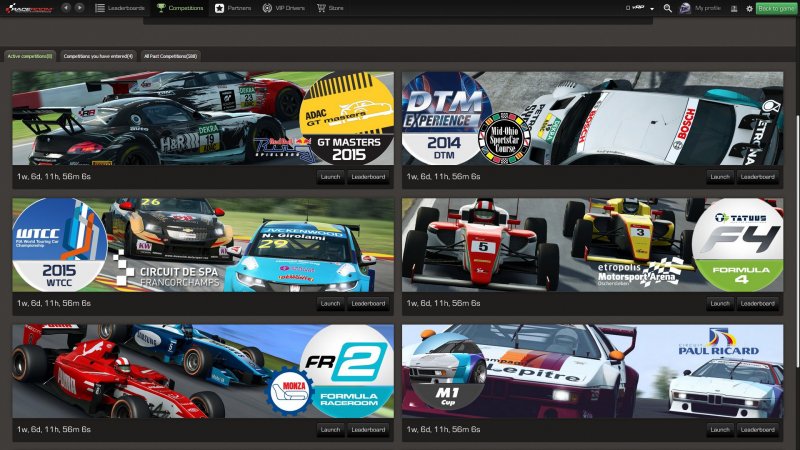
Task: Open search with the magnifier icon
Action: 667,8
